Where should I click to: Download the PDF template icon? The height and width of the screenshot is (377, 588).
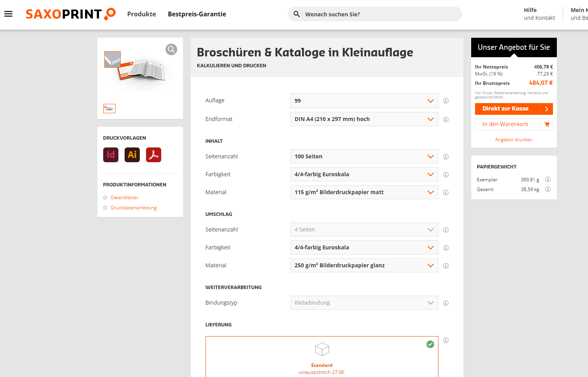coord(153,155)
